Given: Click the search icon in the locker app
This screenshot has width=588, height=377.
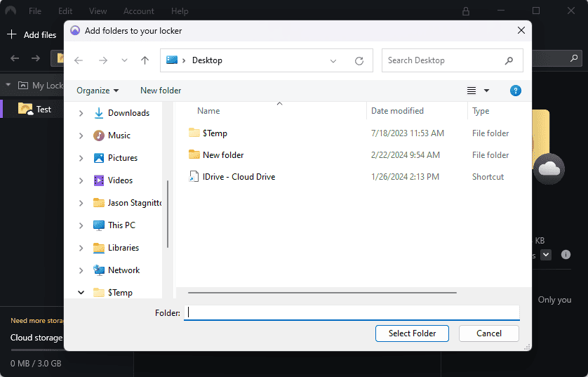Looking at the screenshot, I should click(574, 58).
